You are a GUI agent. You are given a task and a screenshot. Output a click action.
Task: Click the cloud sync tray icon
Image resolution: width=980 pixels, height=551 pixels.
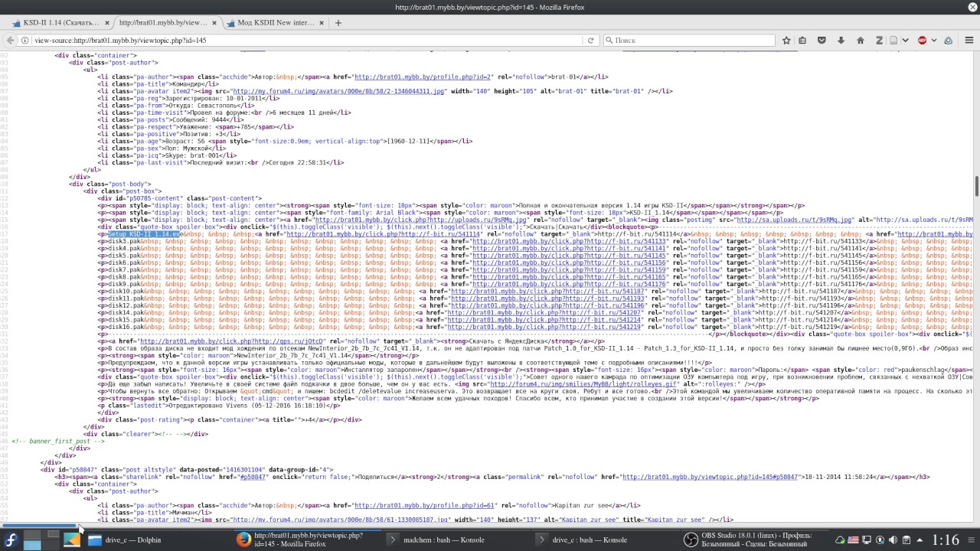click(x=840, y=540)
